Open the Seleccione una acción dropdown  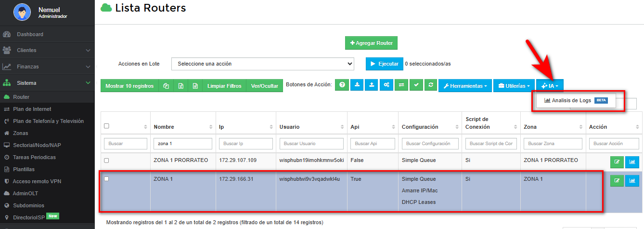(263, 64)
